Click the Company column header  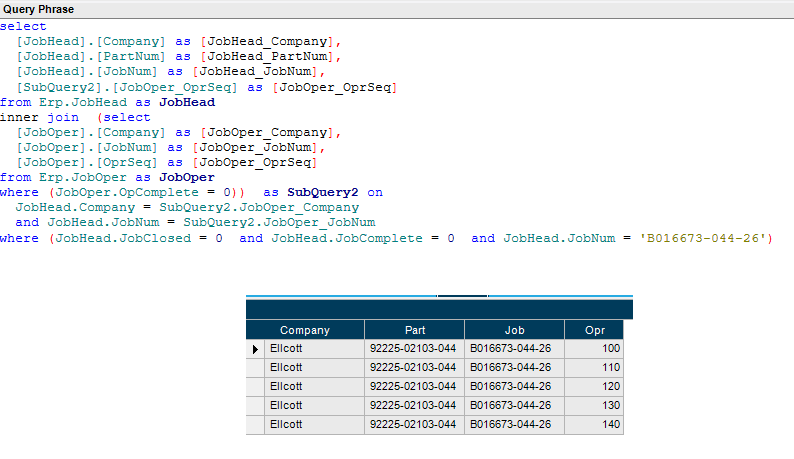click(x=305, y=330)
